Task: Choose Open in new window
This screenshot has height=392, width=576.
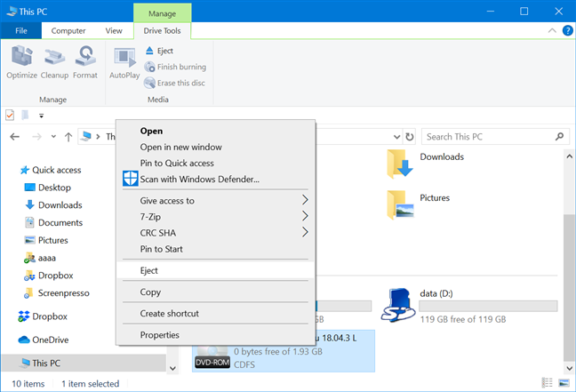Action: (x=216, y=148)
